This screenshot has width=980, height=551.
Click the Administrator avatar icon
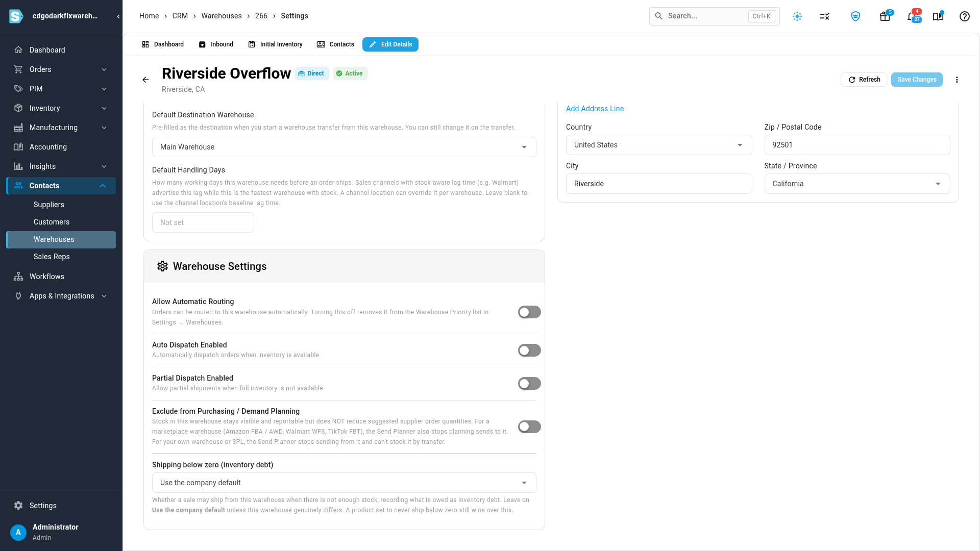(x=18, y=532)
